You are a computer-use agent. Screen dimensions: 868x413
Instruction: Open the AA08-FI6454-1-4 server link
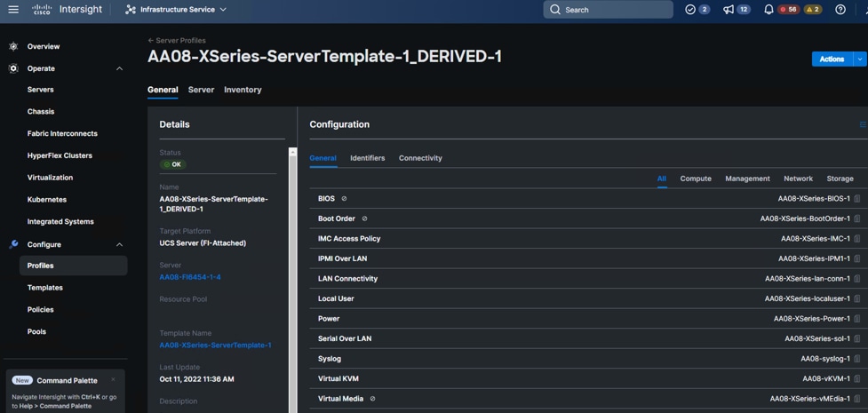190,277
